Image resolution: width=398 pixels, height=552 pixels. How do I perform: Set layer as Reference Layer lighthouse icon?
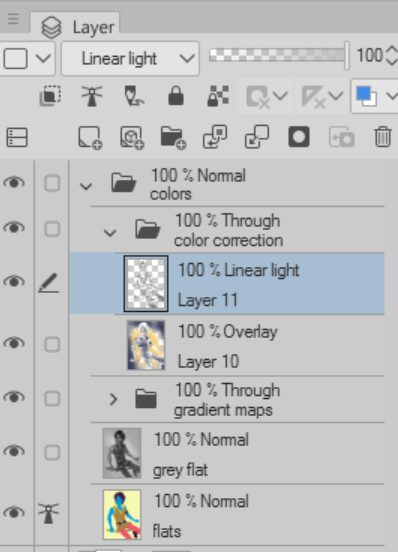tap(91, 96)
